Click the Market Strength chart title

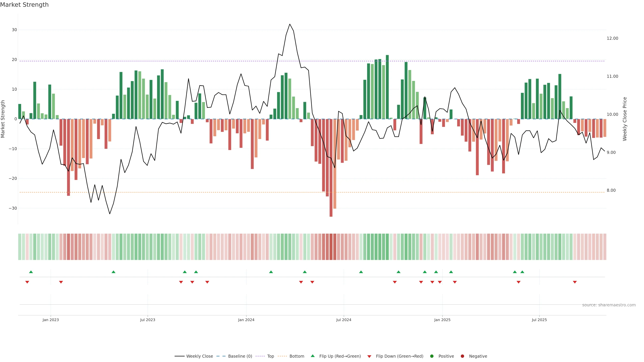[24, 5]
